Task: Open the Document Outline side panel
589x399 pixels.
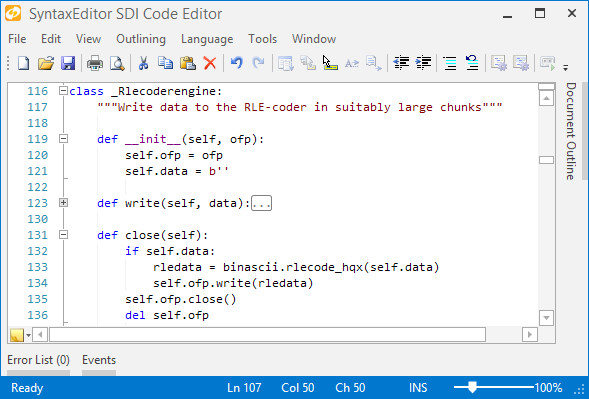Action: pos(571,131)
